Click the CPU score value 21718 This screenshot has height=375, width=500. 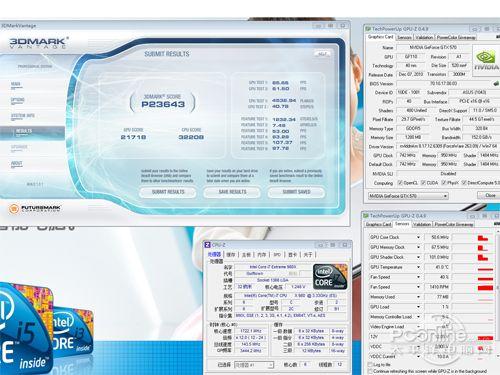click(x=133, y=137)
